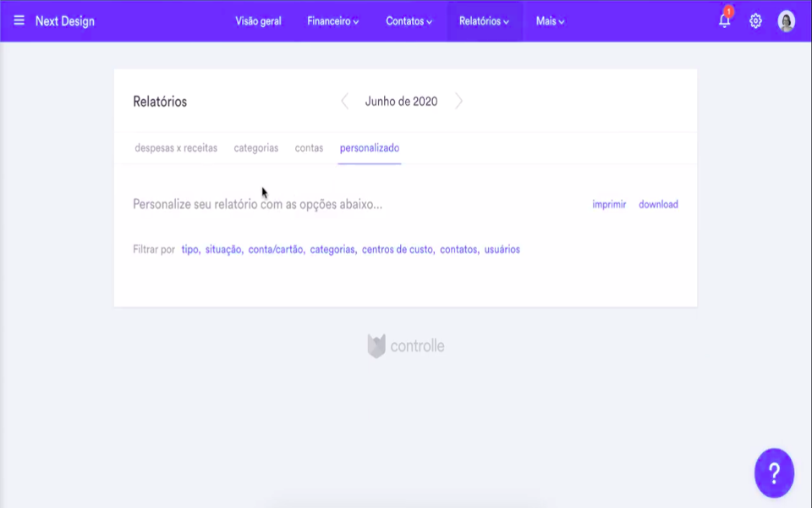Filter by categorias link
Viewport: 812px width, 508px height.
coord(333,249)
